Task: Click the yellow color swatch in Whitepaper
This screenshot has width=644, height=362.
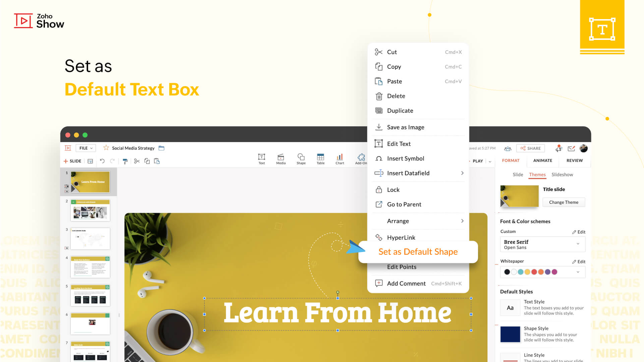Action: point(527,271)
